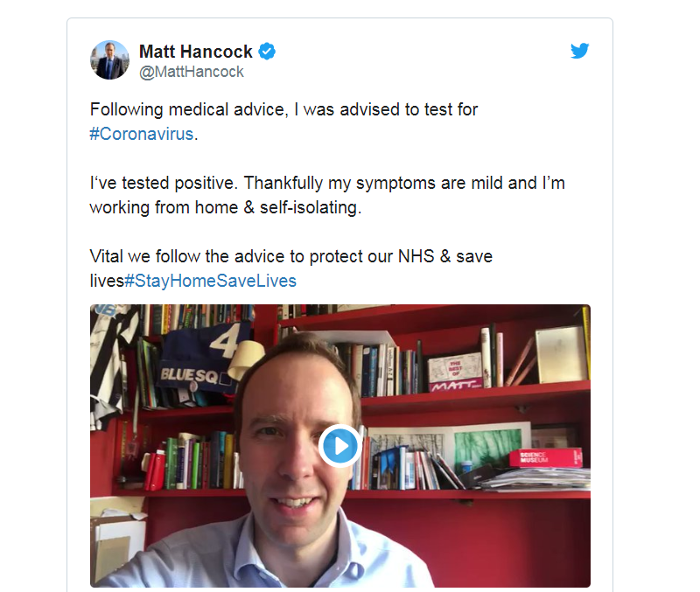The width and height of the screenshot is (700, 592).
Task: Click the white play triangle inside blue circle
Action: (x=341, y=446)
